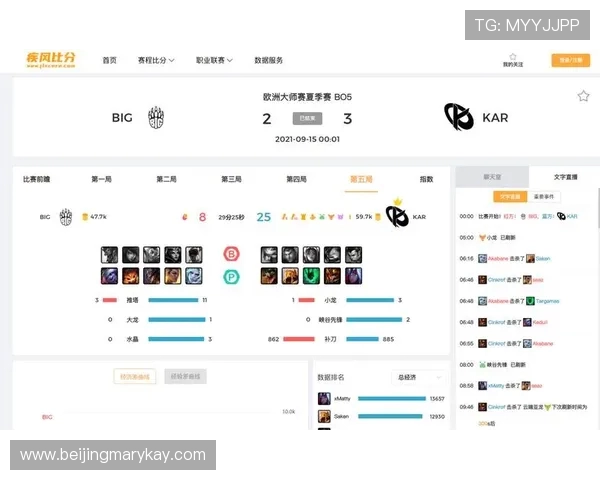This screenshot has height=480, width=600.
Task: Click the red B ban hexagon icon
Action: [231, 254]
